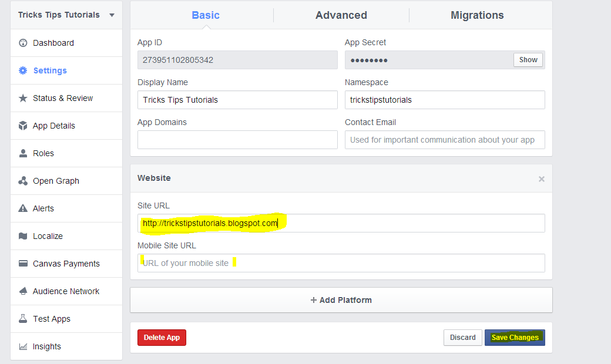Click the Add Platform button

pos(341,300)
